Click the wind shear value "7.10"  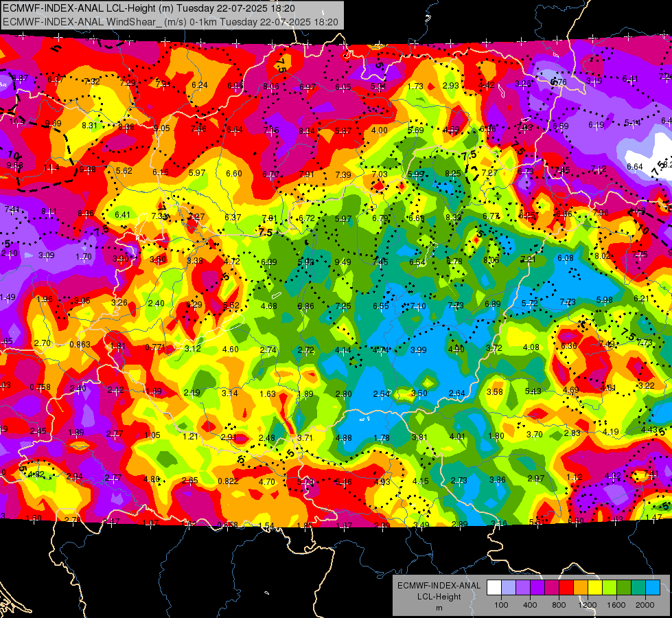(418, 306)
